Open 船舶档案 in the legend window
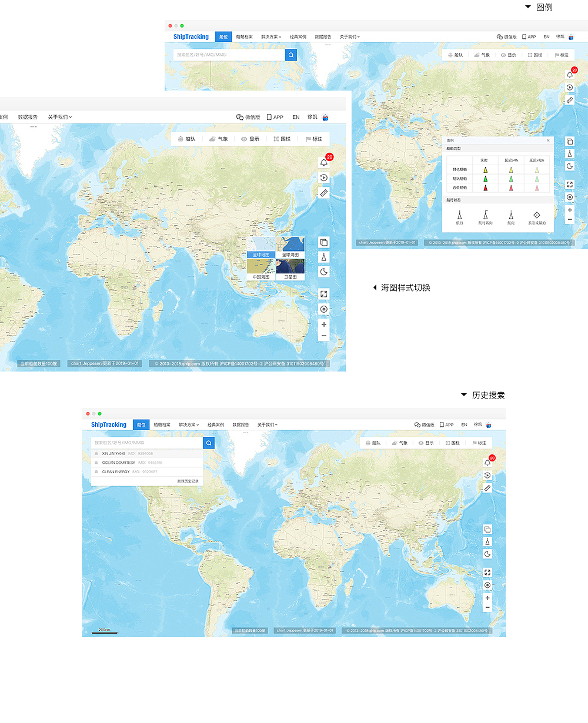The image size is (588, 723). click(245, 36)
